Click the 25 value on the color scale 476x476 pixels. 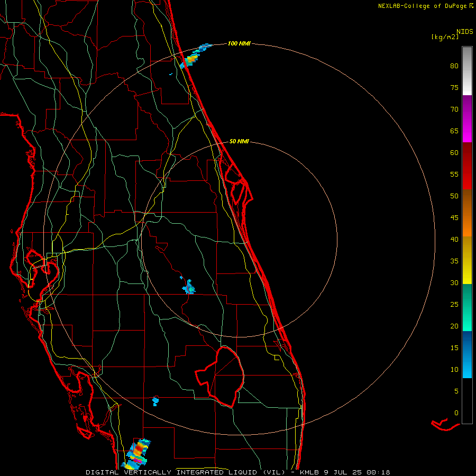tap(454, 305)
